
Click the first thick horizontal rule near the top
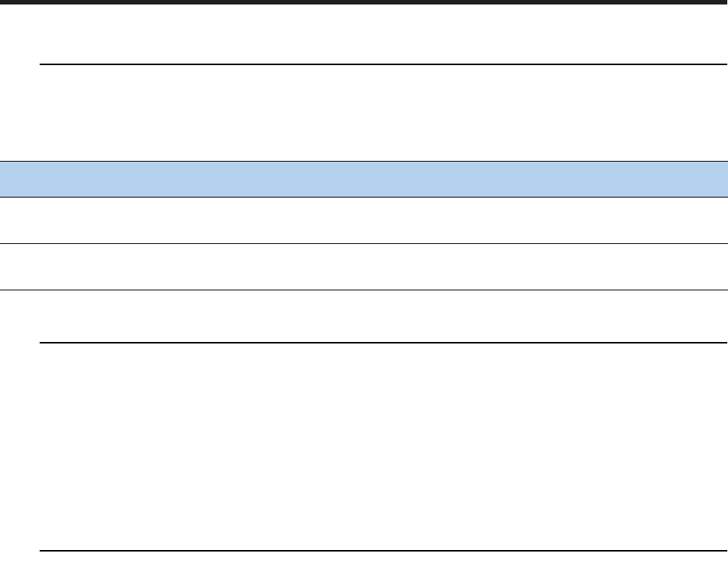[384, 64]
